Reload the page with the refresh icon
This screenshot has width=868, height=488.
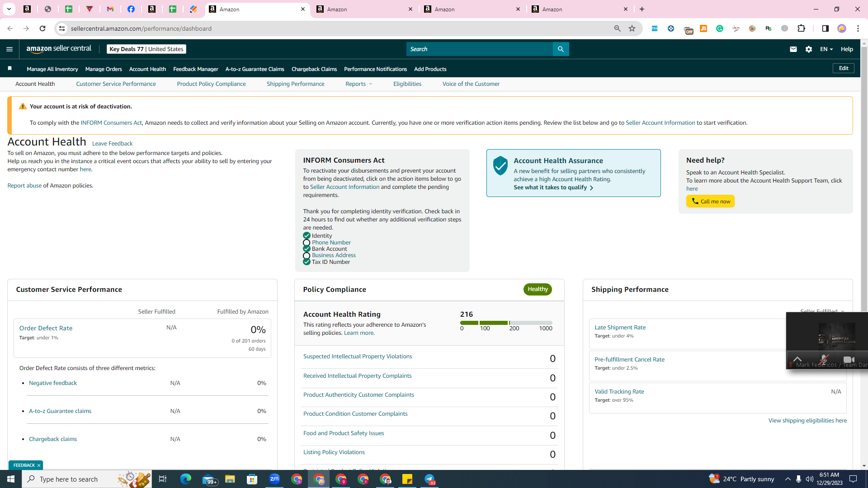click(42, 28)
